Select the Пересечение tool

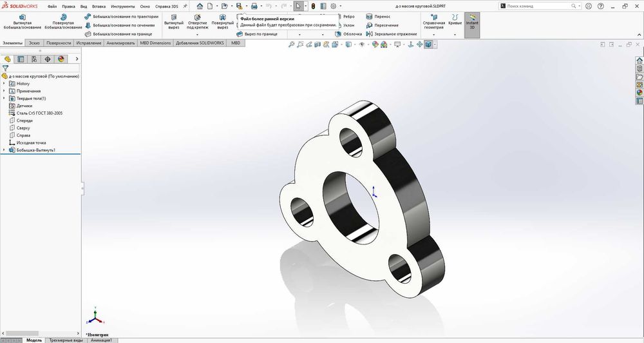(x=382, y=25)
